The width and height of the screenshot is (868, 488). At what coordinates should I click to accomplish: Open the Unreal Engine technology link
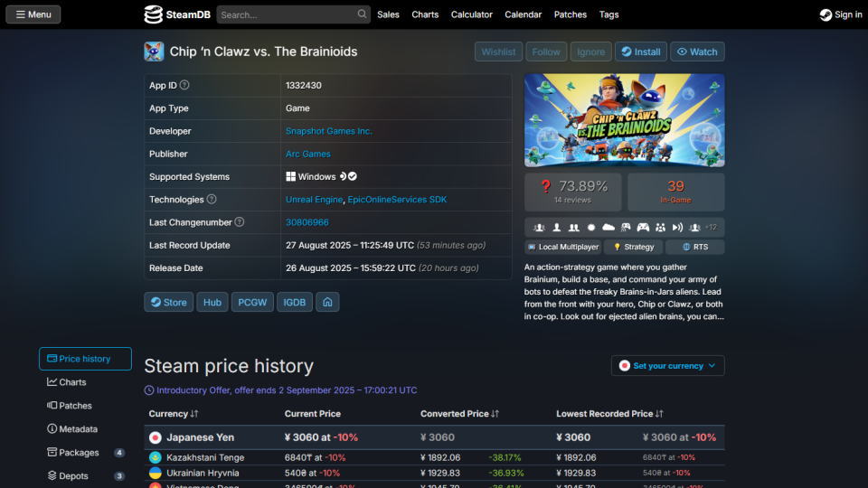(314, 199)
